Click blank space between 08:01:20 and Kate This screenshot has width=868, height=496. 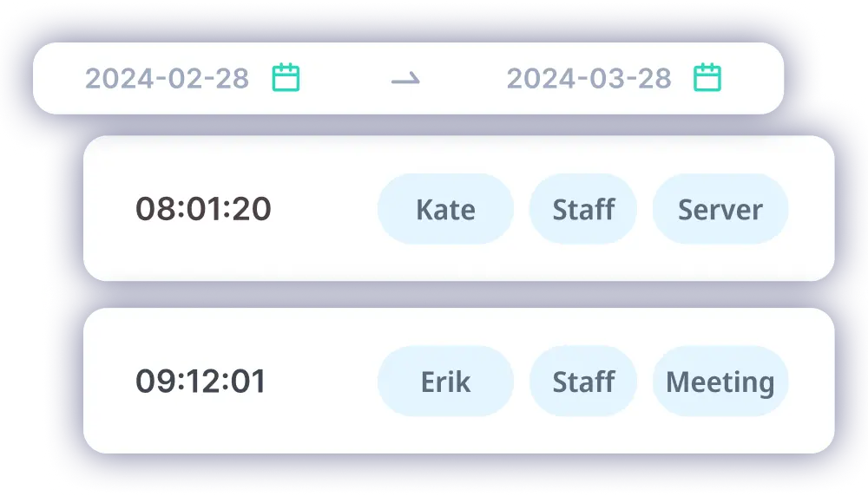pyautogui.click(x=325, y=209)
